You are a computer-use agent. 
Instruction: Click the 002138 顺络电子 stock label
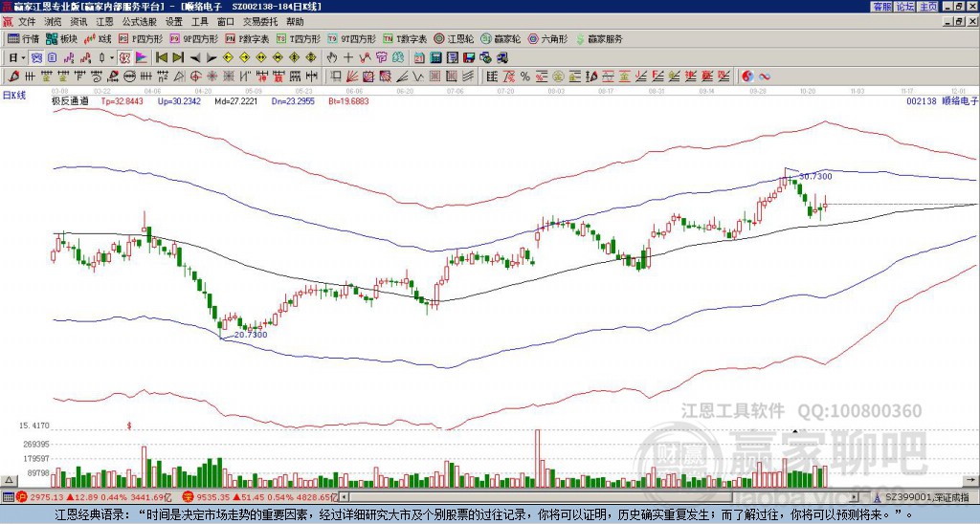pyautogui.click(x=942, y=100)
